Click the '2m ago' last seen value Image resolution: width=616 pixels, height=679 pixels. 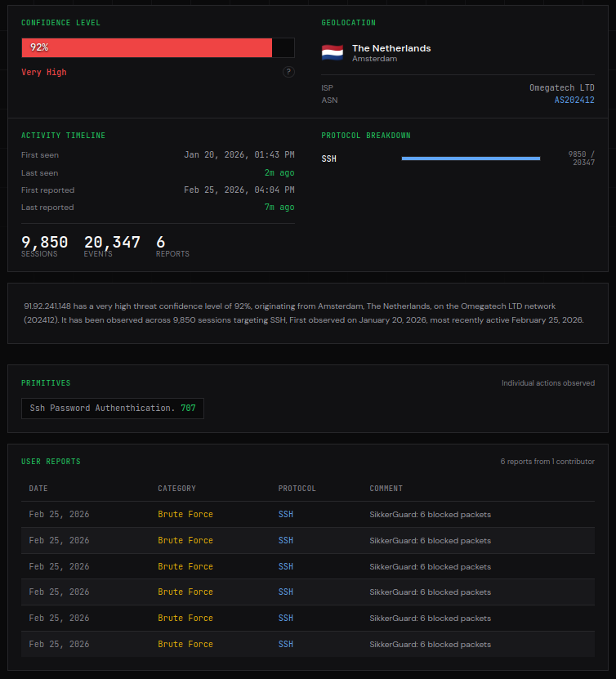279,172
